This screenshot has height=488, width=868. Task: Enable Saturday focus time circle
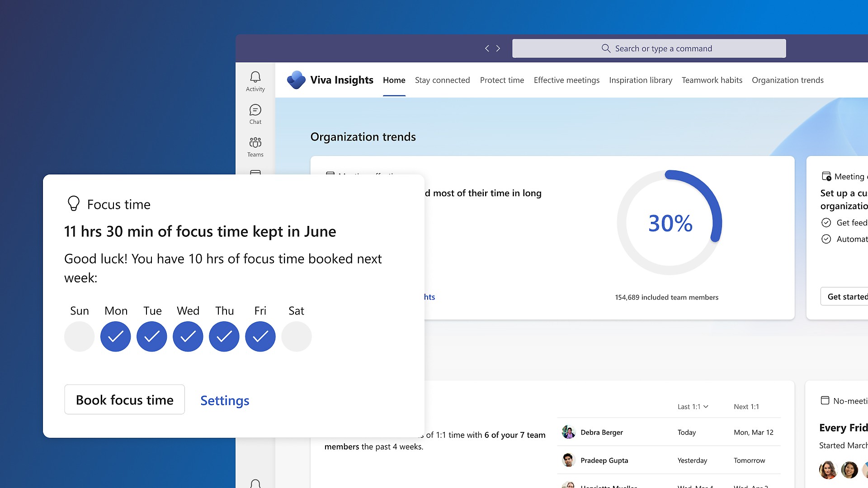coord(297,337)
